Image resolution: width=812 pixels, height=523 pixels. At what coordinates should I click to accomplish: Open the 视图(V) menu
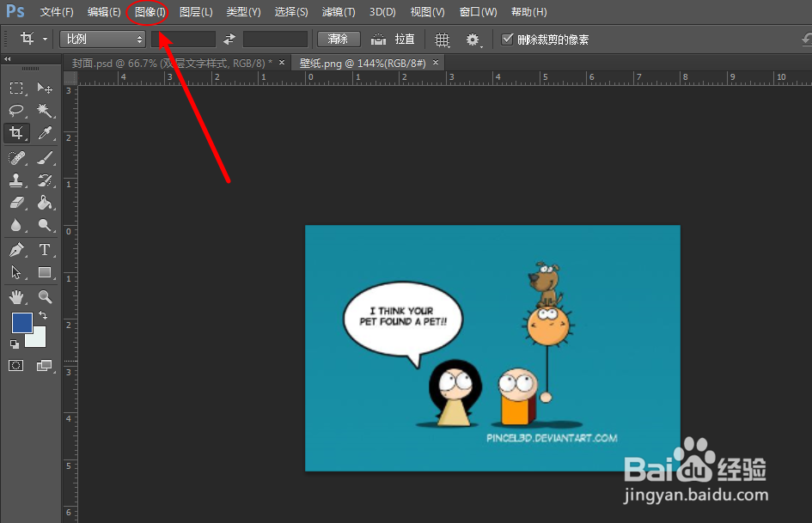tap(427, 11)
